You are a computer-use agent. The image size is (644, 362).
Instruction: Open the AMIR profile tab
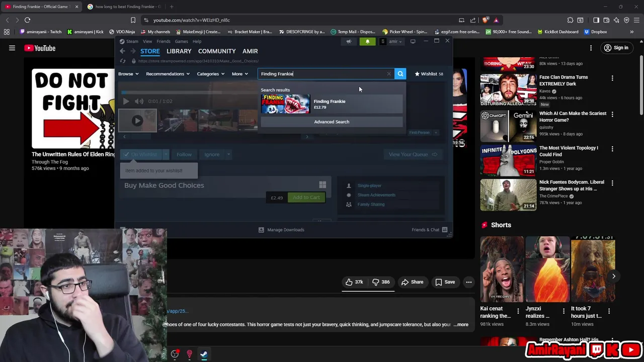[250, 51]
